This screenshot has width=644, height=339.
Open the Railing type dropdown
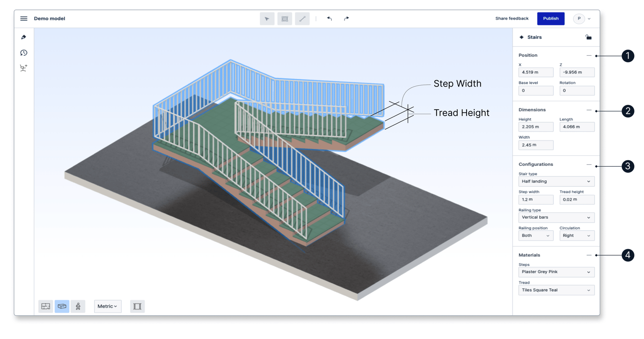[556, 218]
